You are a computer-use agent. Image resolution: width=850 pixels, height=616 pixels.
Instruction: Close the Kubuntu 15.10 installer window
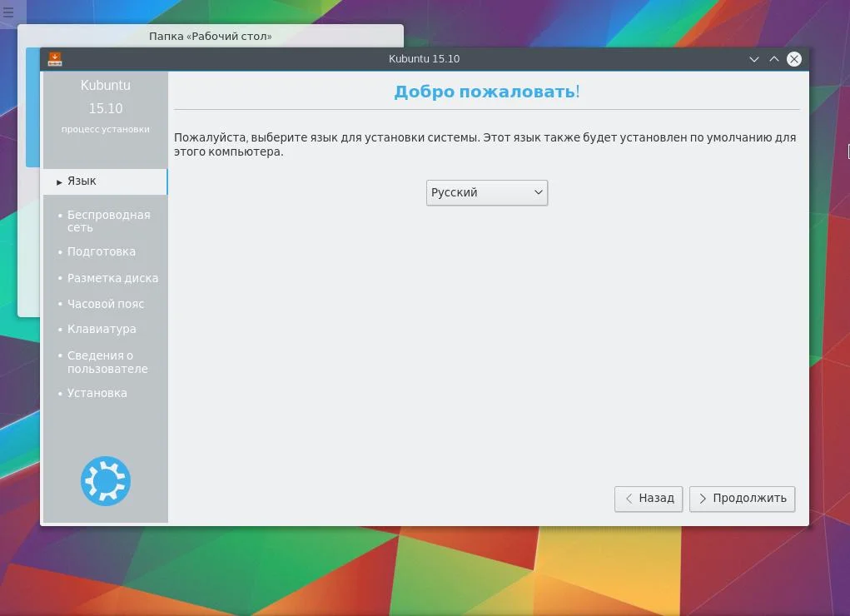[794, 59]
